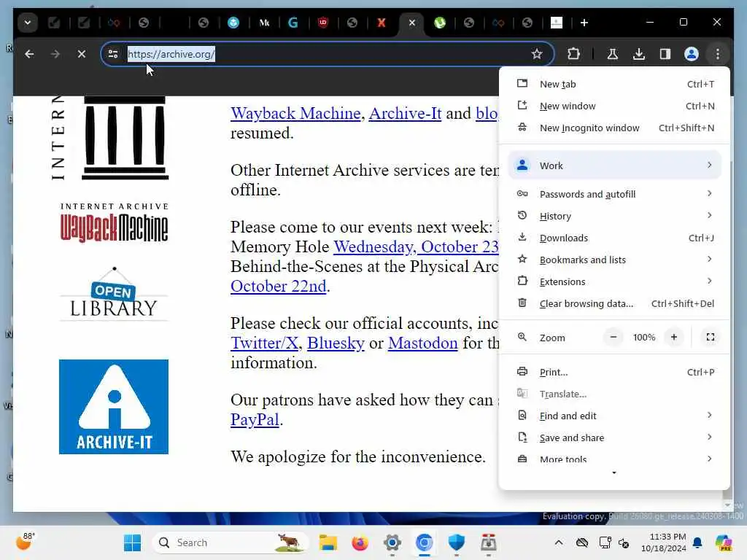Viewport: 747px width, 560px height.
Task: Open the weather widget showing 88°
Action: point(26,542)
